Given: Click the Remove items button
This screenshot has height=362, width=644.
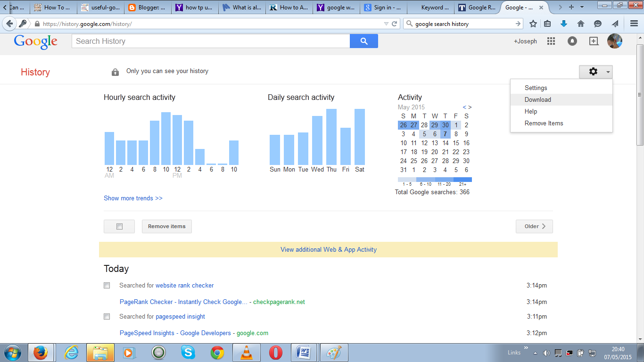Looking at the screenshot, I should click(x=167, y=226).
